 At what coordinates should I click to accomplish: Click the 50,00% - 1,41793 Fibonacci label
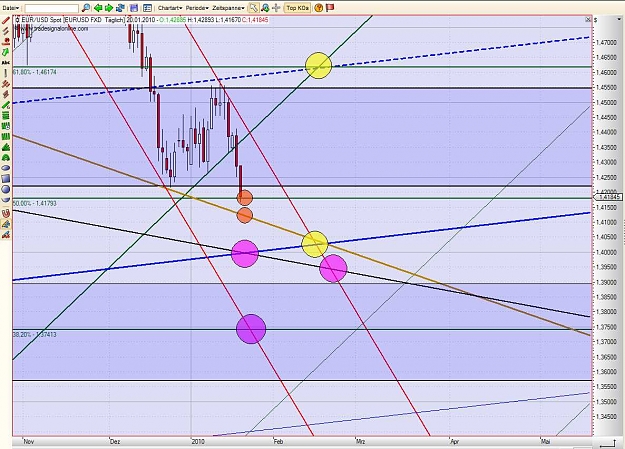coord(35,203)
